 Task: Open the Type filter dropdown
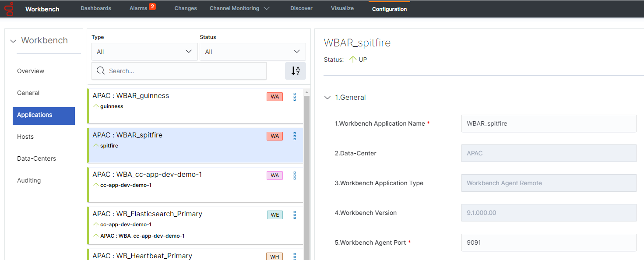tap(144, 52)
